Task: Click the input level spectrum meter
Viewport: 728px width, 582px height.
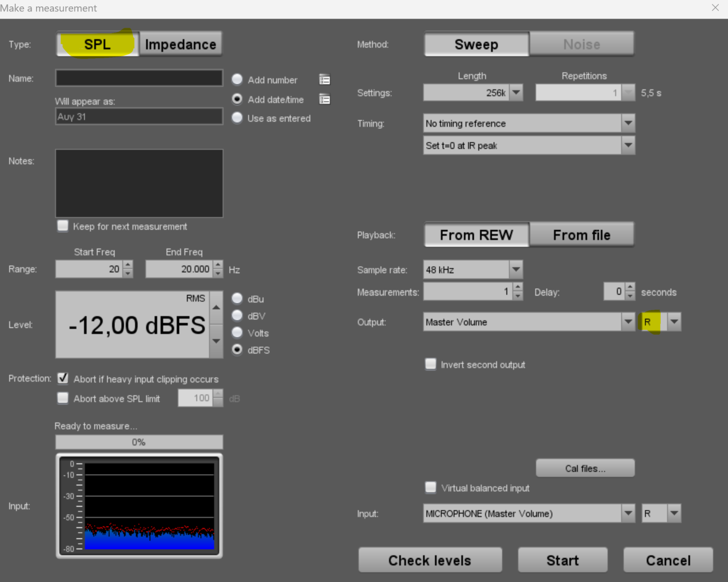Action: [139, 506]
